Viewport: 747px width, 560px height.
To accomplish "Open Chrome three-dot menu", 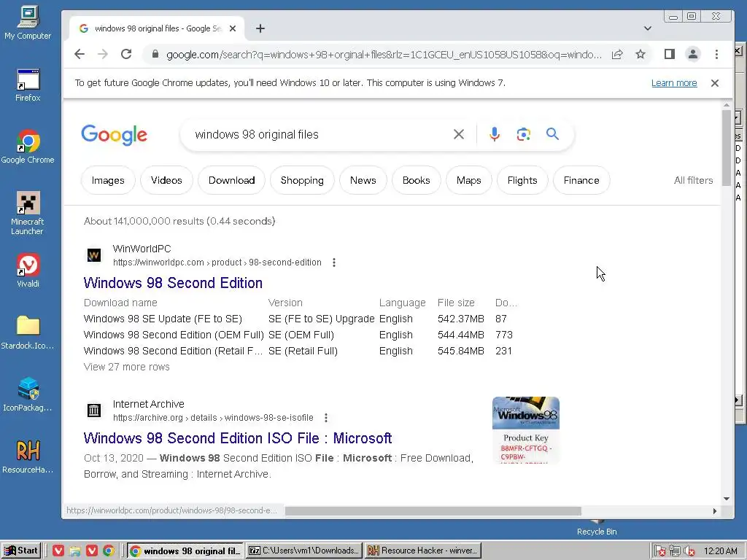I will tap(716, 54).
